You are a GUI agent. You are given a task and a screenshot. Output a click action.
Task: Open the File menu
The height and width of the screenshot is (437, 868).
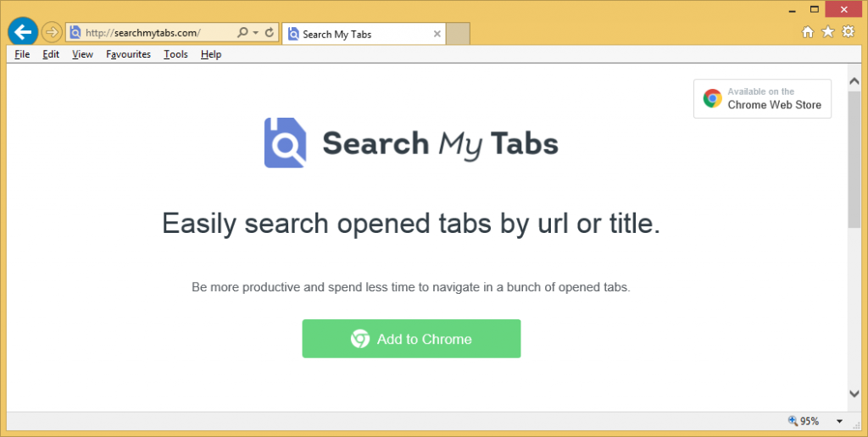pyautogui.click(x=22, y=54)
